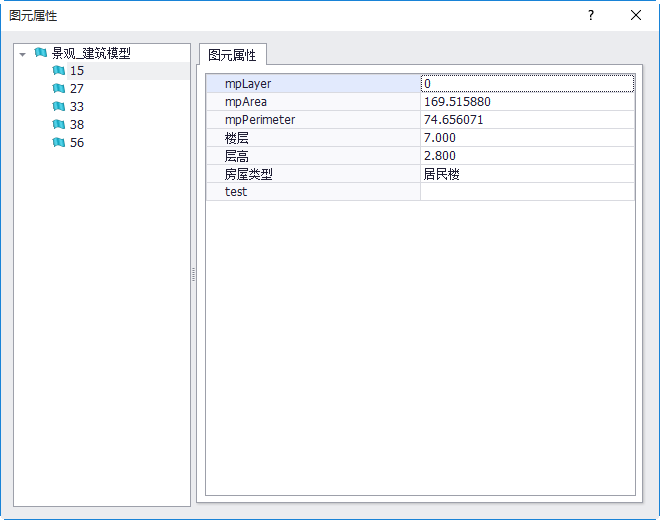
Task: Click the feature icon next to item 15
Action: click(x=58, y=71)
